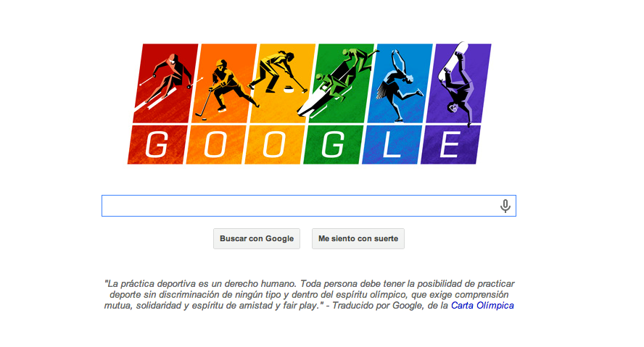Click the Me siento con suerte button
Image resolution: width=644 pixels, height=347 pixels.
(358, 239)
